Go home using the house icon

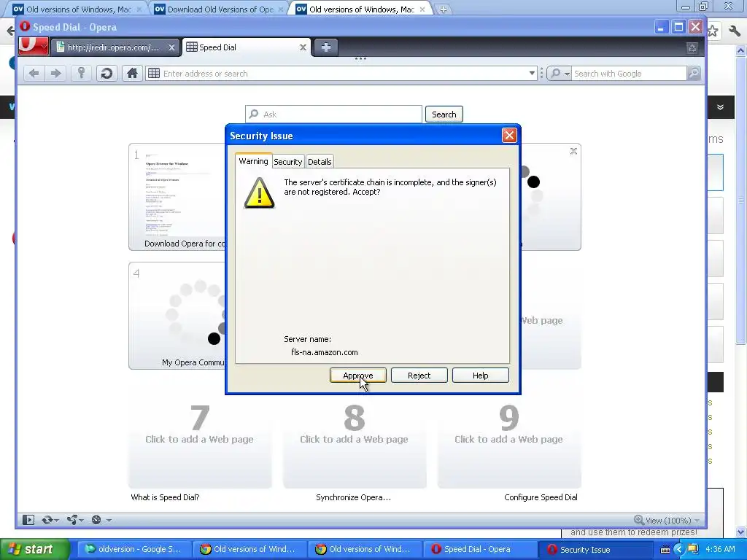point(132,74)
